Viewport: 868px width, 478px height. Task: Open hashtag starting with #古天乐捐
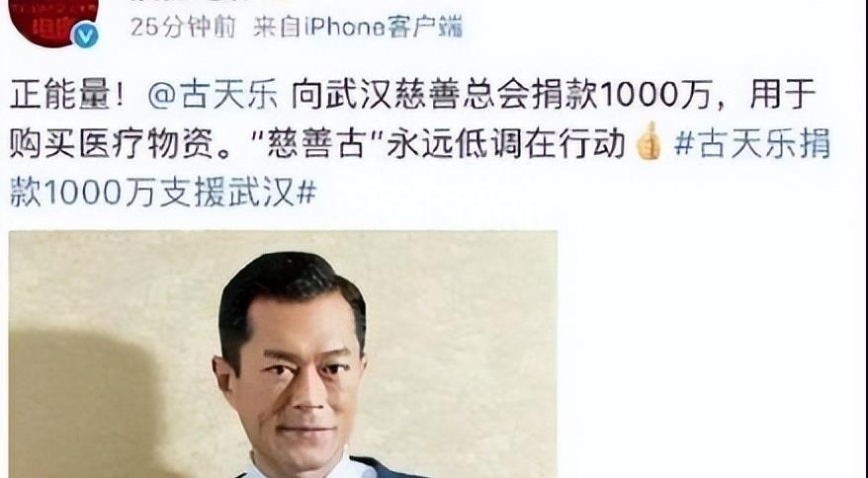(753, 143)
